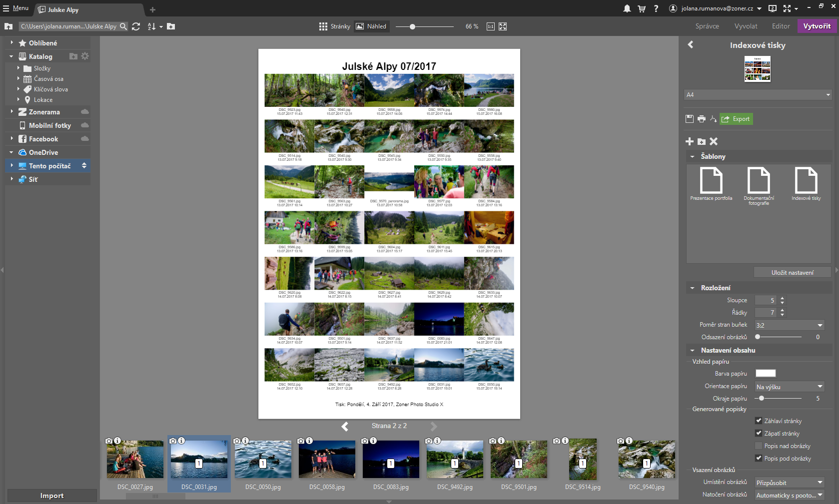Disable the Zápatí stránky checkbox
The image size is (839, 504).
pyautogui.click(x=759, y=433)
